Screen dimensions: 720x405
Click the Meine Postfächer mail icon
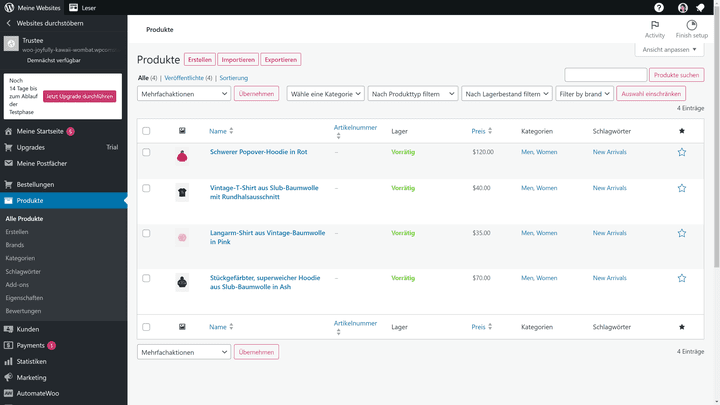[8, 163]
